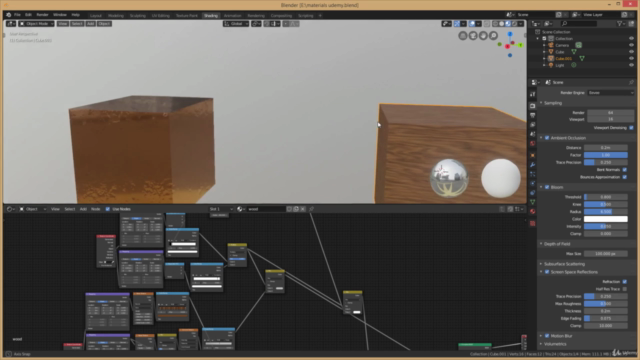Switch to the Compositing workspace tab
The image size is (640, 360).
(x=281, y=16)
